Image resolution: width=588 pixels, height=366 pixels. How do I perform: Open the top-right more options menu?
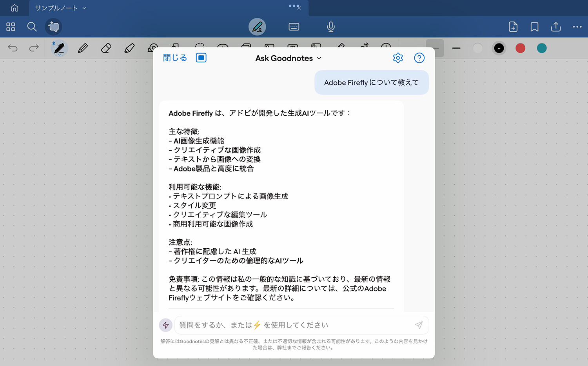pyautogui.click(x=577, y=27)
